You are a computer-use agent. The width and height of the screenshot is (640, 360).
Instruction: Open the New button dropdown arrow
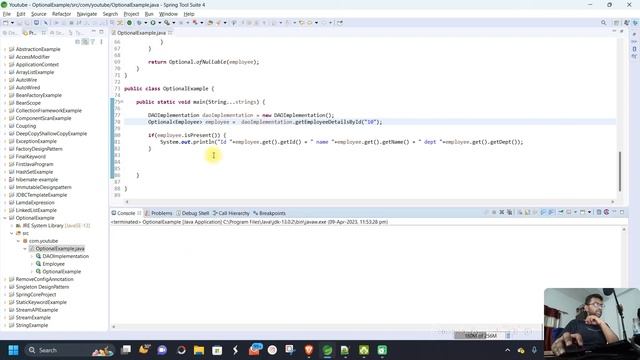point(12,23)
